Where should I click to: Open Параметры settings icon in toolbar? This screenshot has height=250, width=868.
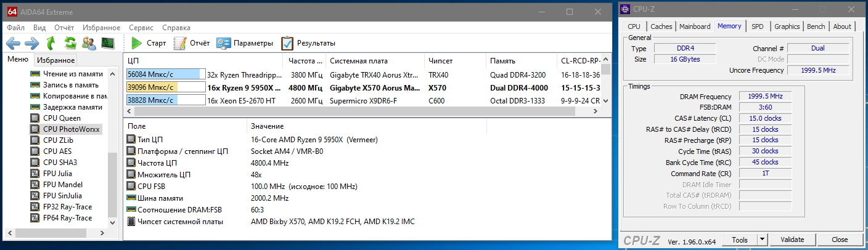click(x=224, y=43)
